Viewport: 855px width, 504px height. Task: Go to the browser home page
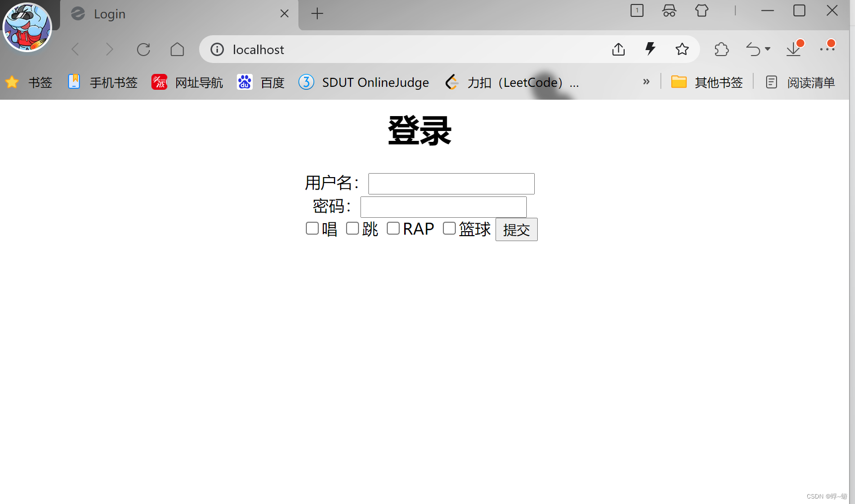click(177, 50)
